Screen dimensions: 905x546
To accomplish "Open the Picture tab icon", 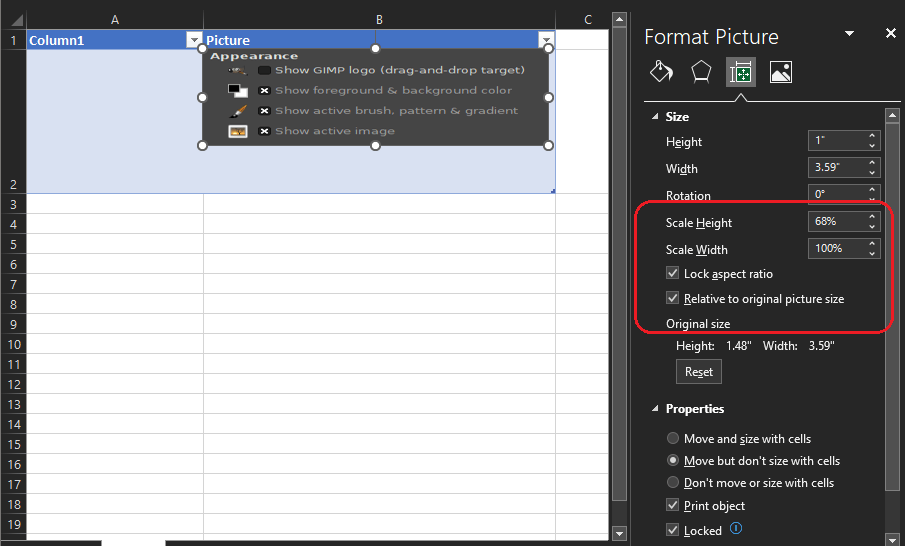I will point(780,72).
